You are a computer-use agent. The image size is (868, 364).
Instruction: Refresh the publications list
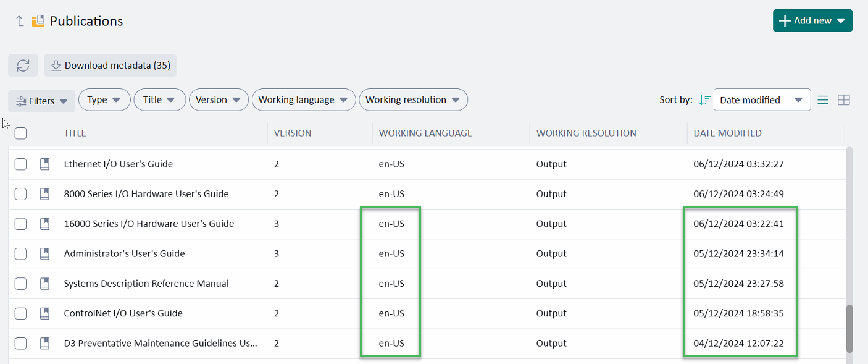(23, 66)
